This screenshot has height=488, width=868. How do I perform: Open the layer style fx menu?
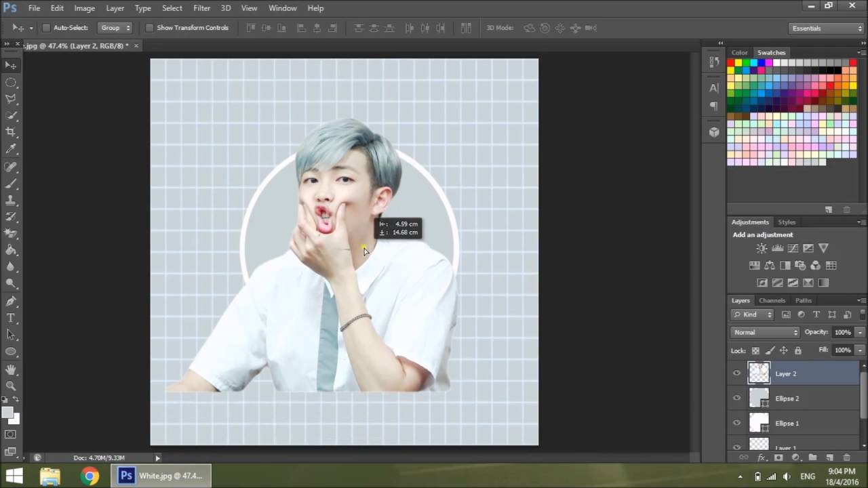(x=761, y=458)
